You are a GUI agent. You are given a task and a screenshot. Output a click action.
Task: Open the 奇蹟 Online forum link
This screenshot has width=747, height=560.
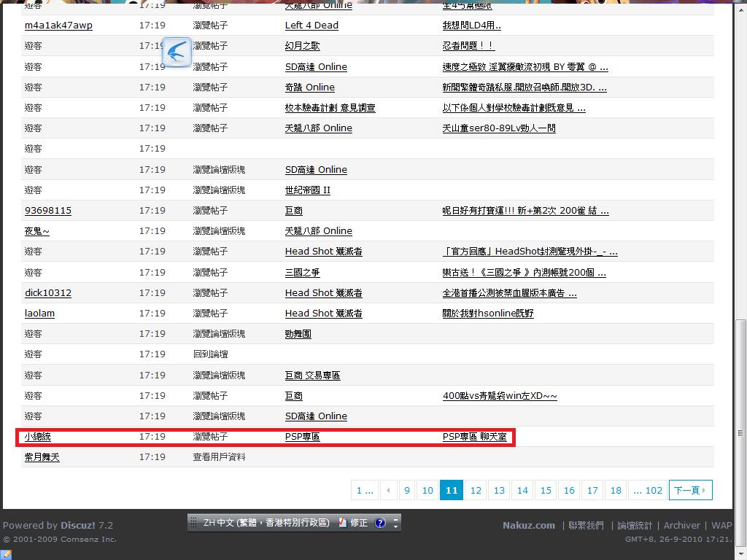[x=309, y=87]
